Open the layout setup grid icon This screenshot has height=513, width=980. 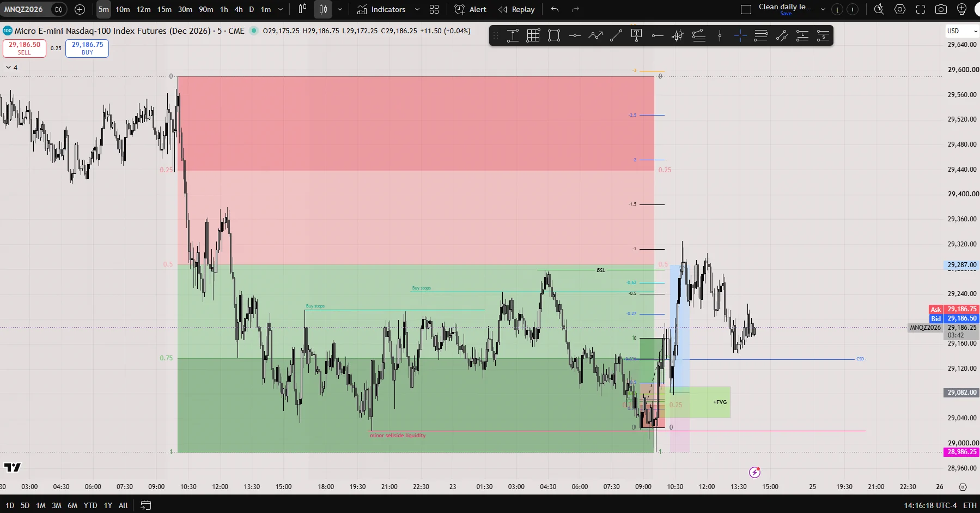(434, 9)
